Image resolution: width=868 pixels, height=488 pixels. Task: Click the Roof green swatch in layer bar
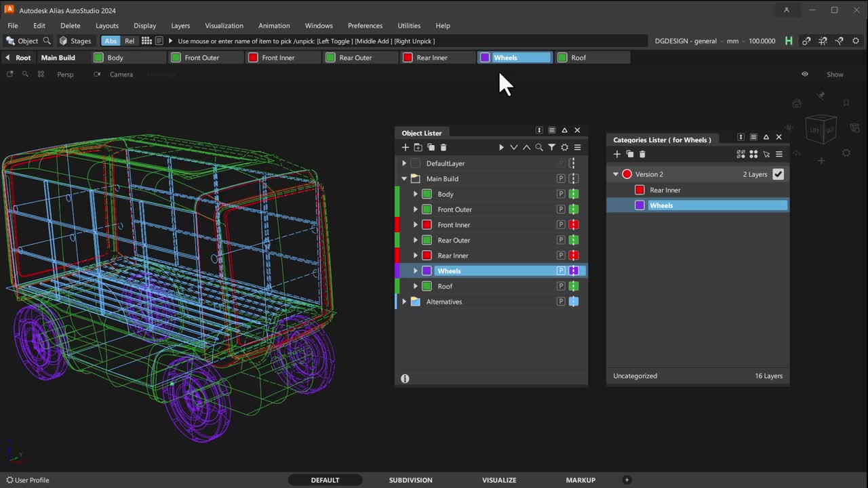[x=562, y=58]
